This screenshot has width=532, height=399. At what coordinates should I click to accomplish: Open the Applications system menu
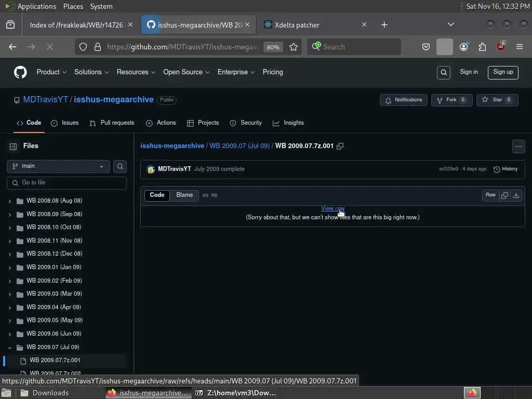point(37,6)
